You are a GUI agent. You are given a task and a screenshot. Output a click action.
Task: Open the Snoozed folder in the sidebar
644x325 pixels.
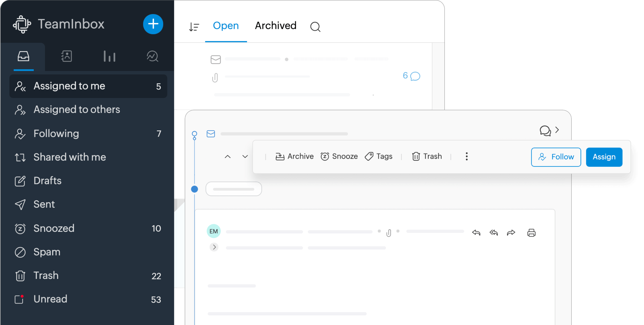coord(54,228)
